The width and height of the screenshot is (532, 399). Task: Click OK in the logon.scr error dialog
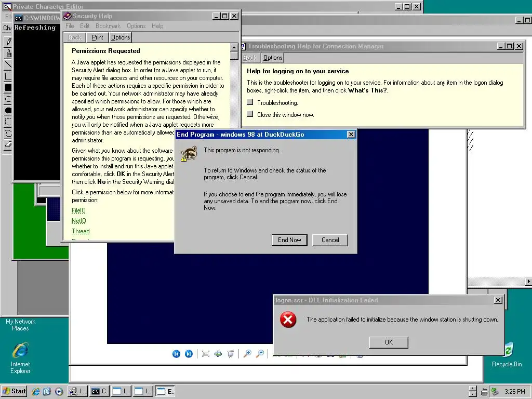tap(389, 342)
